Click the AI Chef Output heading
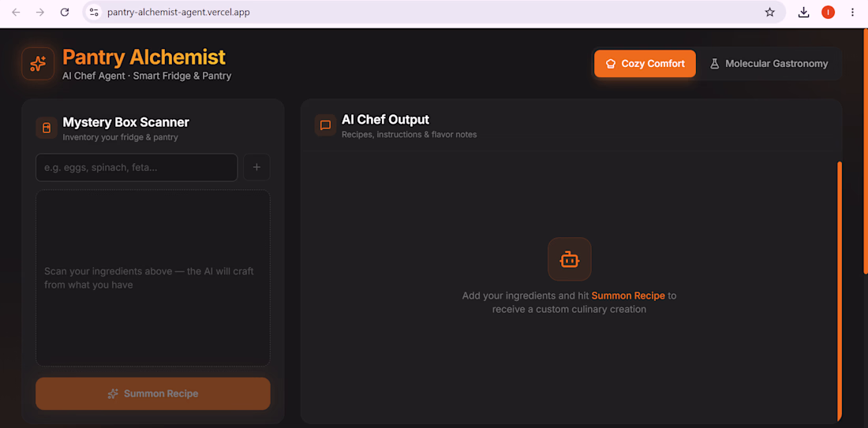The width and height of the screenshot is (868, 428). coord(385,120)
